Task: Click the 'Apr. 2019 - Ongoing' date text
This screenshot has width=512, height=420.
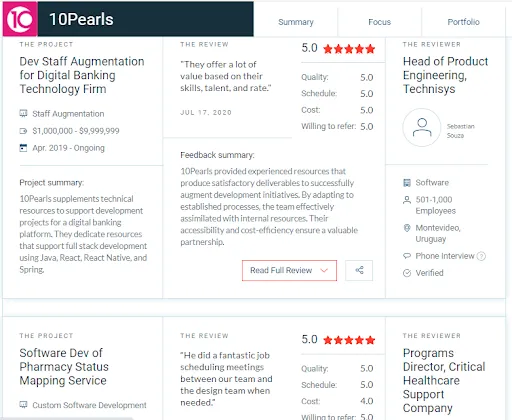Action: (68, 148)
